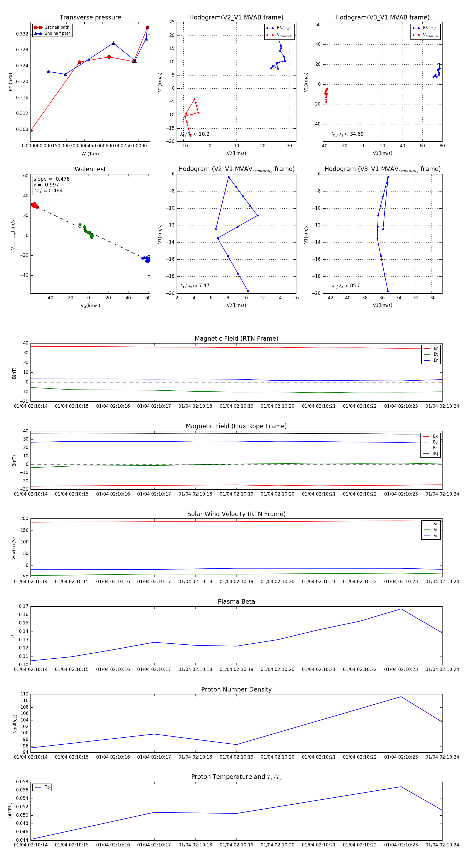
Task: Click the 'Plasma Beta' plot title
Action: (236, 602)
